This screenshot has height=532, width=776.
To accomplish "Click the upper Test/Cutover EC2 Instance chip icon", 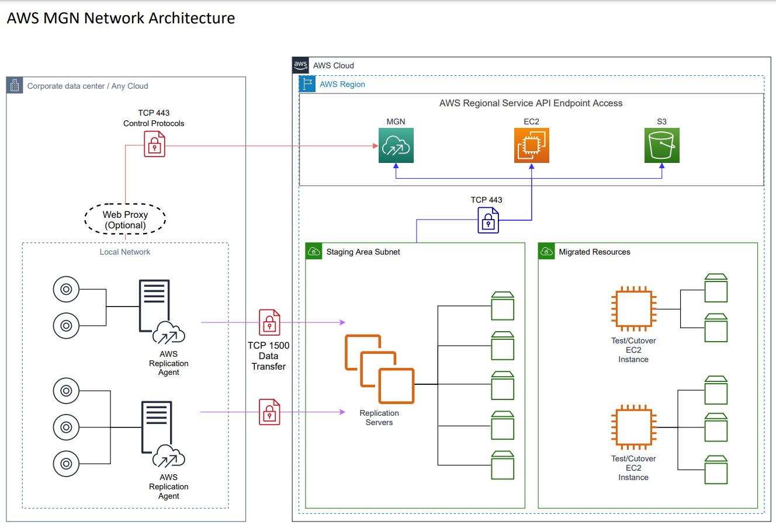I will tap(634, 309).
